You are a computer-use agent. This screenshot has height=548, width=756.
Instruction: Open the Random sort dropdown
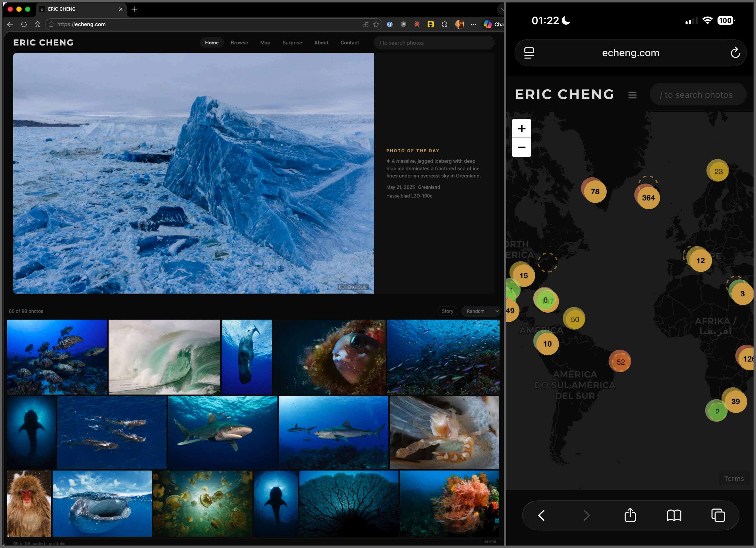click(481, 311)
